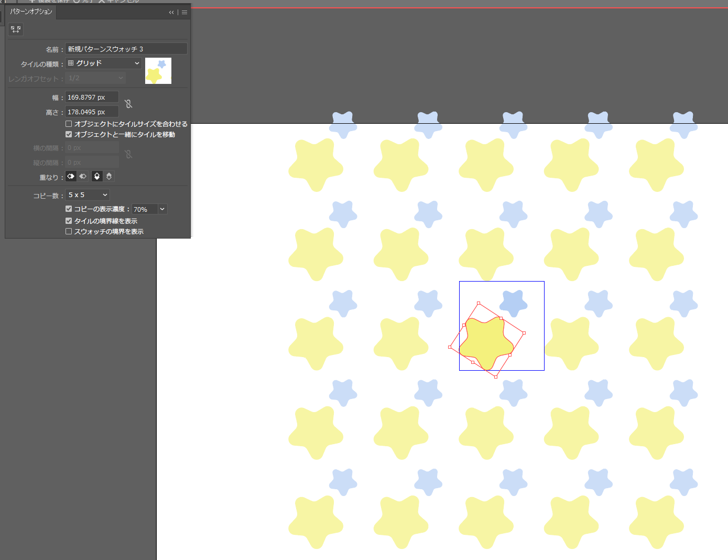Open the panel flyout menu icon
Screen dimensions: 728x560
(184, 12)
